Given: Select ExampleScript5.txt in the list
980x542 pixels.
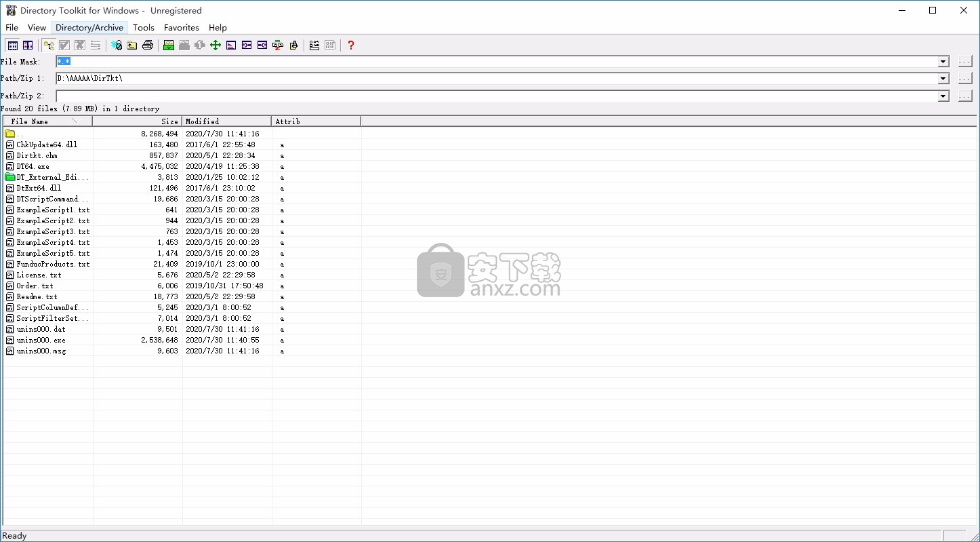Looking at the screenshot, I should coord(53,253).
